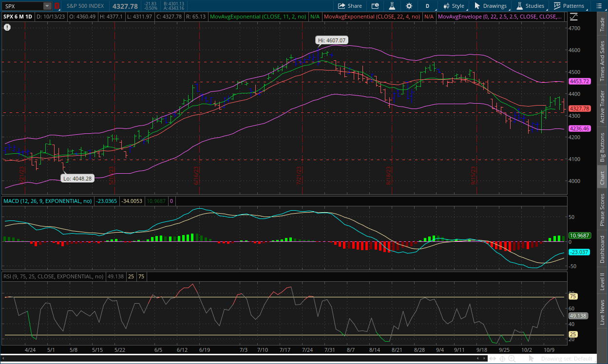Open the Level II side tab
The image size is (608, 364).
pyautogui.click(x=602, y=281)
